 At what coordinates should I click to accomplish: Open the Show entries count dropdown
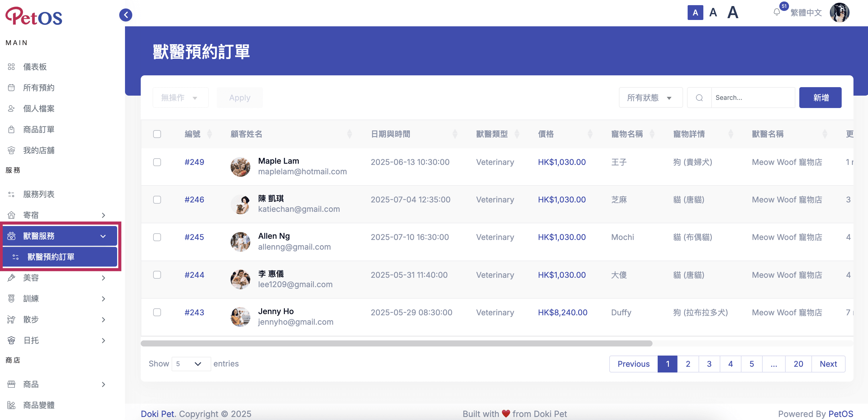click(191, 364)
